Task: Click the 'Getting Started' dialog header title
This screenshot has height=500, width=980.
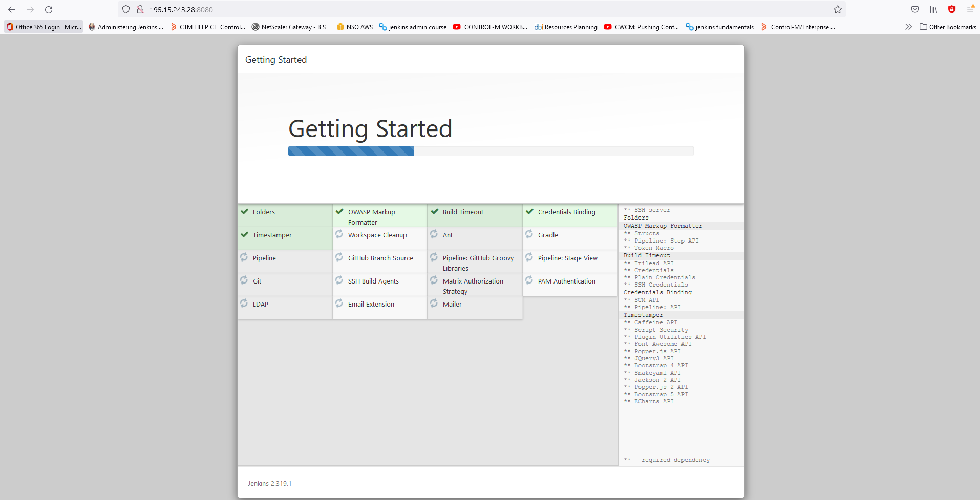Action: pyautogui.click(x=275, y=60)
